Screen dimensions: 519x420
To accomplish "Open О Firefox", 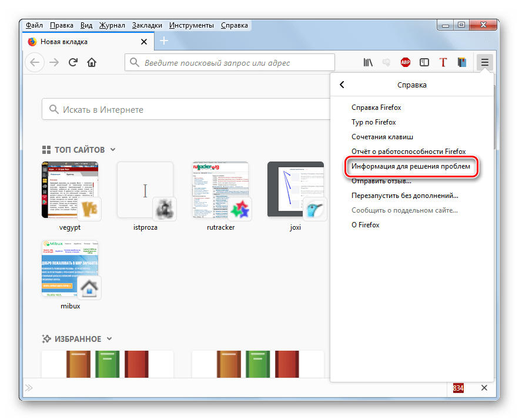I will 412,225.
